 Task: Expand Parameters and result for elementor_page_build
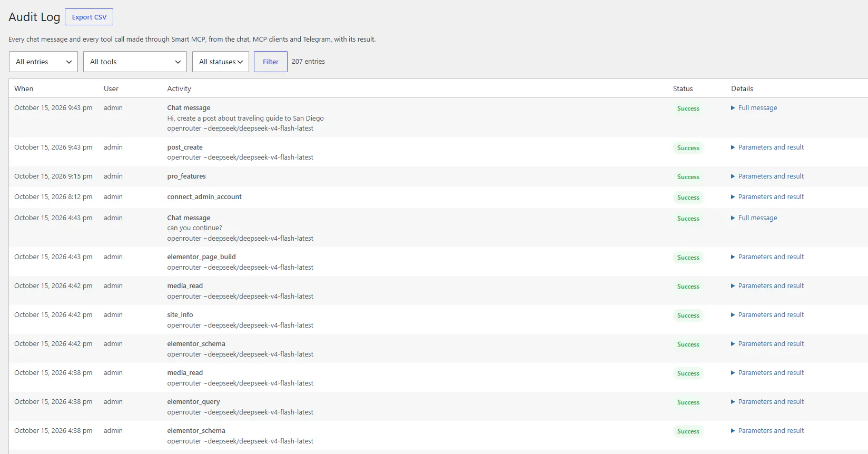click(x=767, y=257)
